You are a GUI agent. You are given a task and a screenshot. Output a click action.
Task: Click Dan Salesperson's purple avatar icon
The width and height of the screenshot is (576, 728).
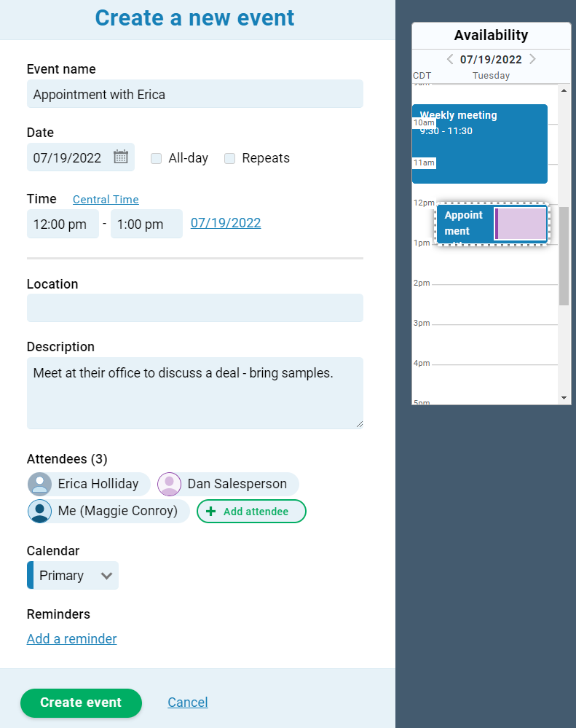click(169, 485)
